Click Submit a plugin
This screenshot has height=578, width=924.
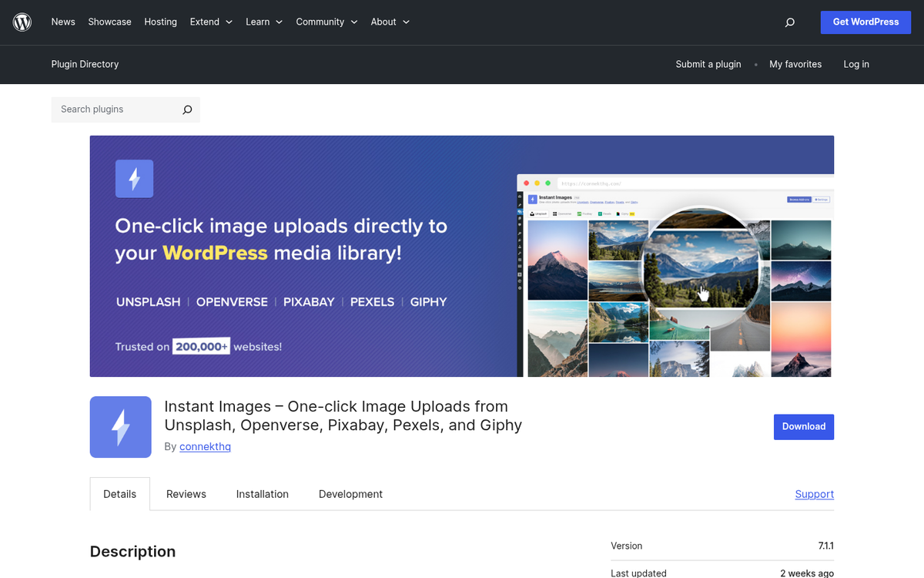coord(708,64)
